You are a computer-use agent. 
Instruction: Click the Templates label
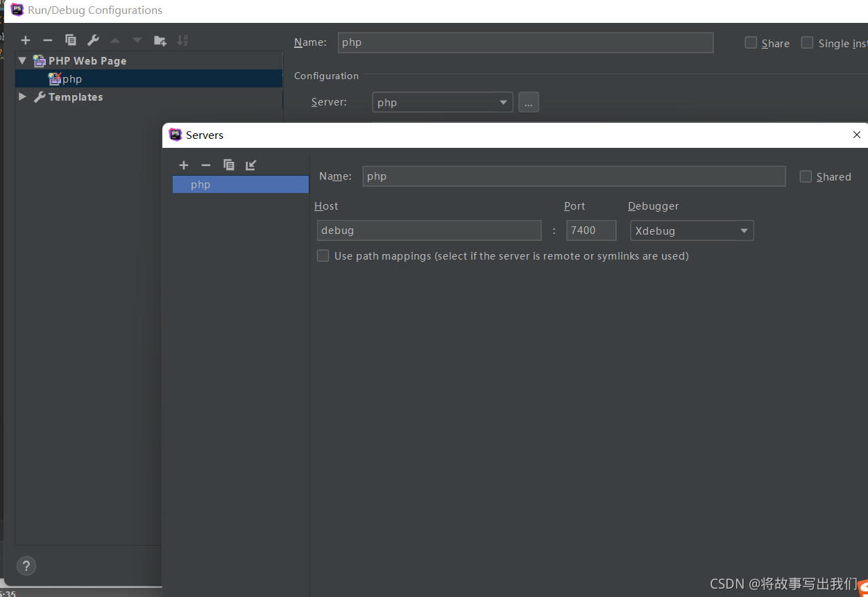(x=76, y=97)
